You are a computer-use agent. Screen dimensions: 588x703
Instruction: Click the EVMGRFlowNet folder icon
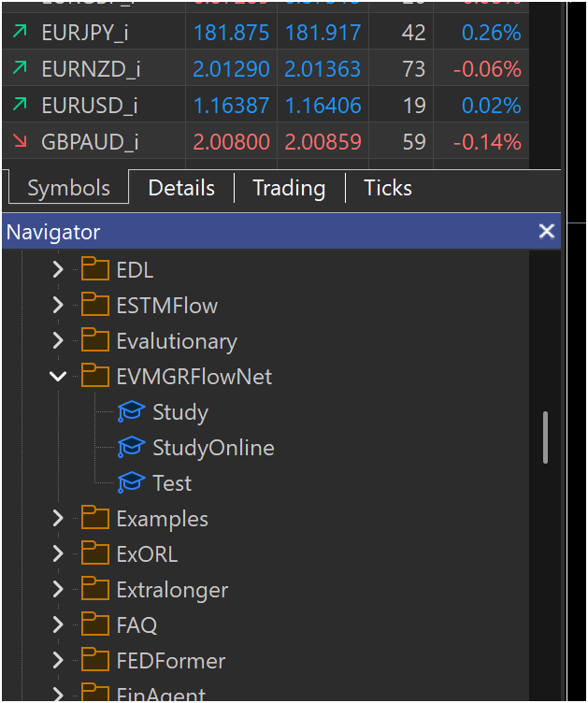click(95, 377)
